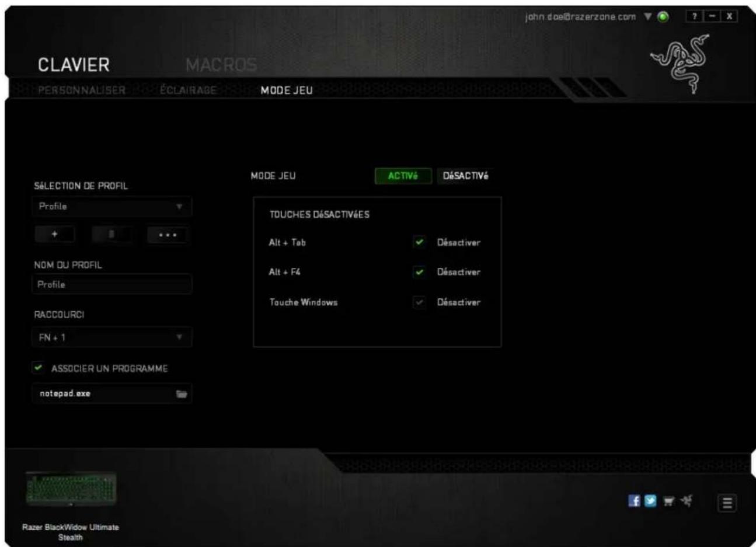This screenshot has width=756, height=547.
Task: Open the hamburger menu icon at bottom right
Action: [x=728, y=503]
